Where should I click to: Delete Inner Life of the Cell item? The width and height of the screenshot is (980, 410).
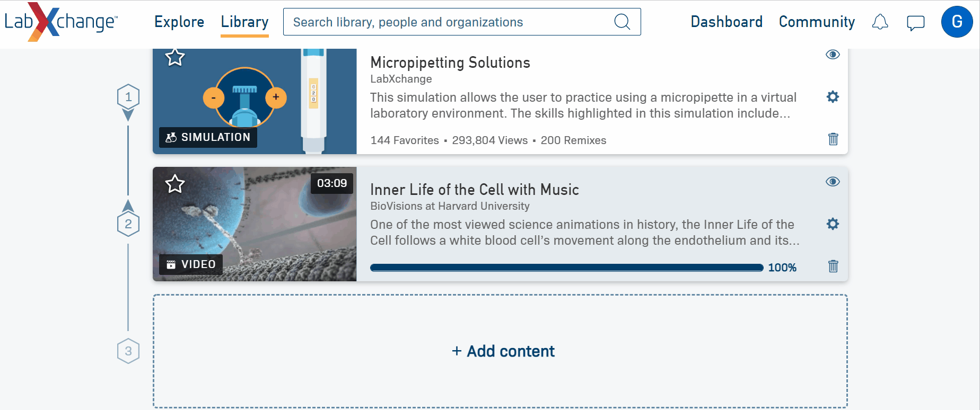pos(833,266)
